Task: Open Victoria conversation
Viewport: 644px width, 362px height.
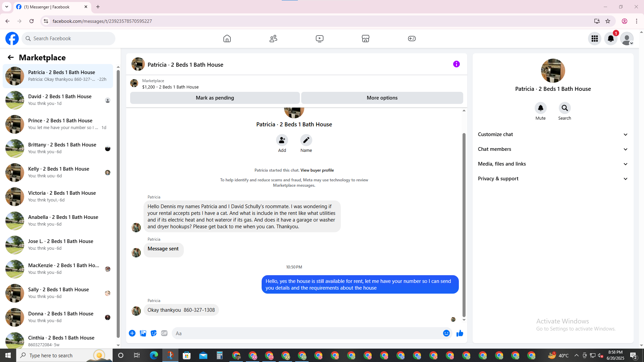Action: (x=58, y=197)
